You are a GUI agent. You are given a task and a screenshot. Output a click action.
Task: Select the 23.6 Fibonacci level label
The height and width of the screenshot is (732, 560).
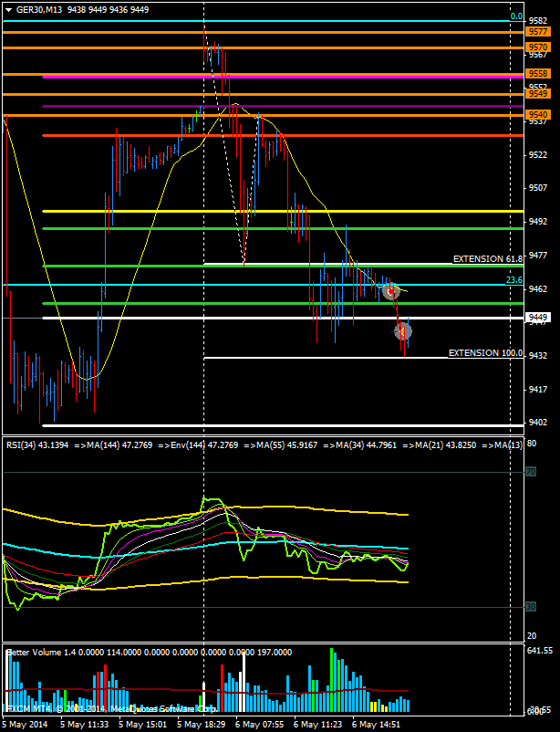click(x=513, y=280)
